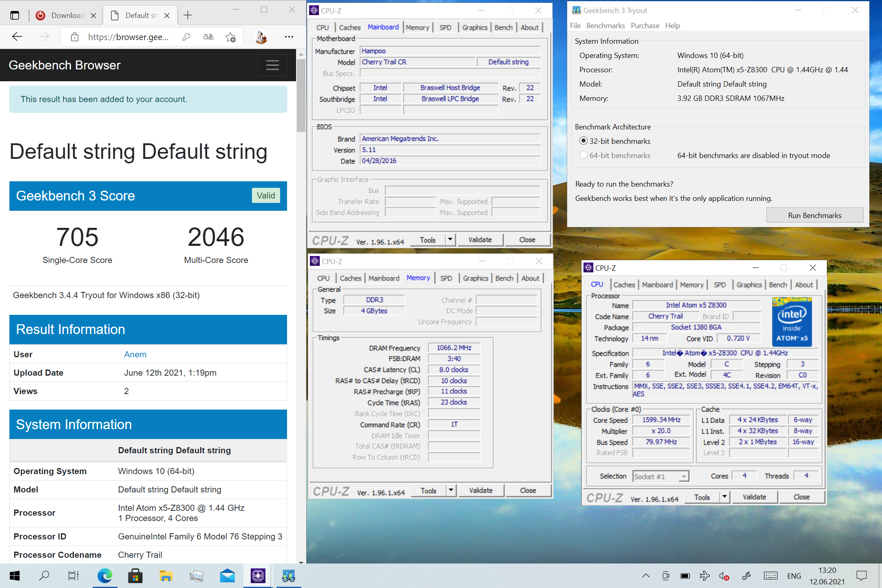
Task: Open the Socket #1 selection dropdown
Action: (661, 476)
